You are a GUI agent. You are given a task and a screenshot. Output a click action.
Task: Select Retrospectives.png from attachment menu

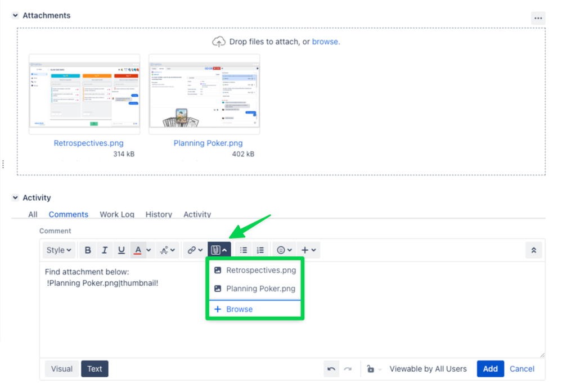(x=254, y=270)
